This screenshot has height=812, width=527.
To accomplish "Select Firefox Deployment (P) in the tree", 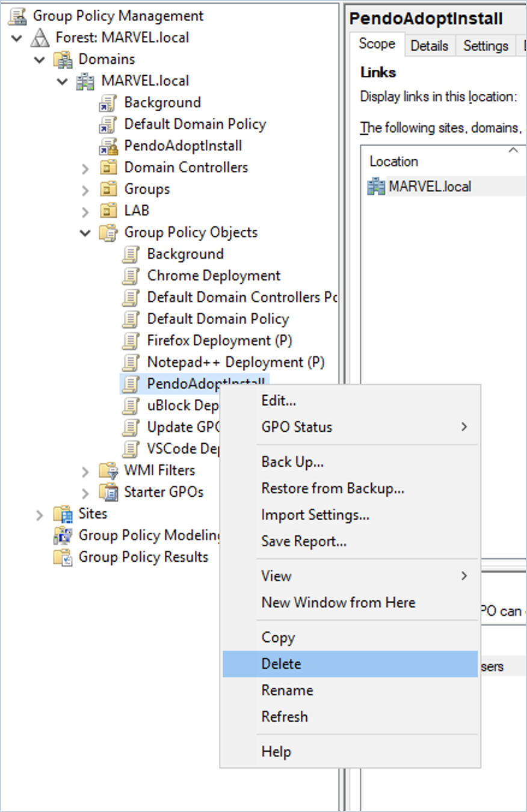I will coord(220,341).
